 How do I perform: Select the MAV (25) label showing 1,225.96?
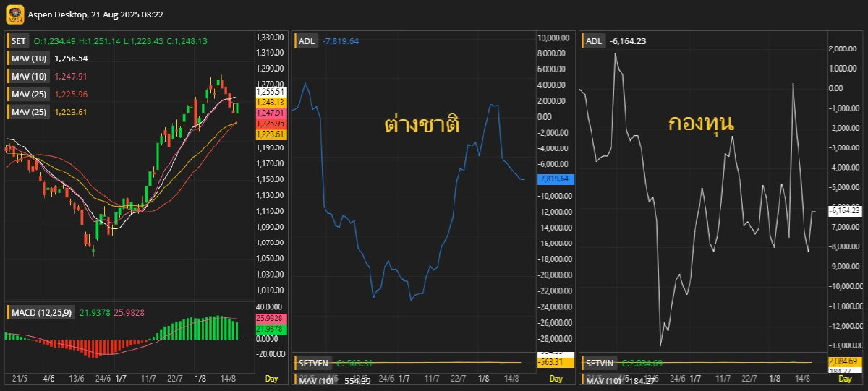click(29, 94)
